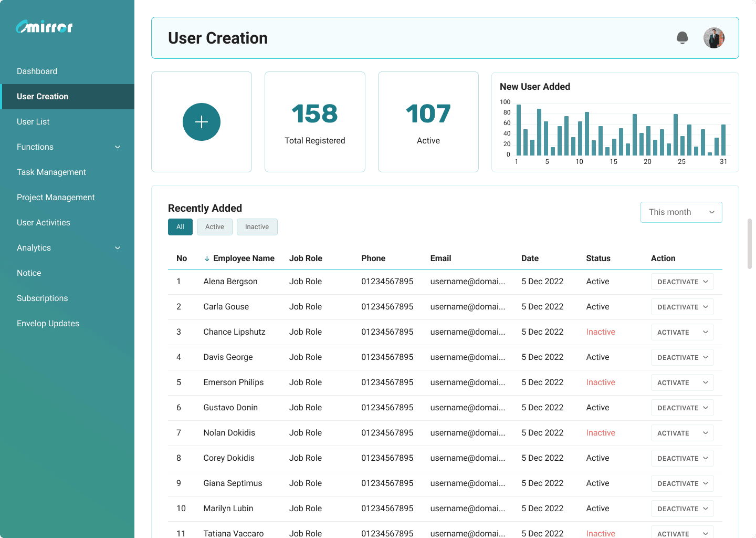Click the Total Registered 158 card
Screen dimensions: 756x538
315,122
